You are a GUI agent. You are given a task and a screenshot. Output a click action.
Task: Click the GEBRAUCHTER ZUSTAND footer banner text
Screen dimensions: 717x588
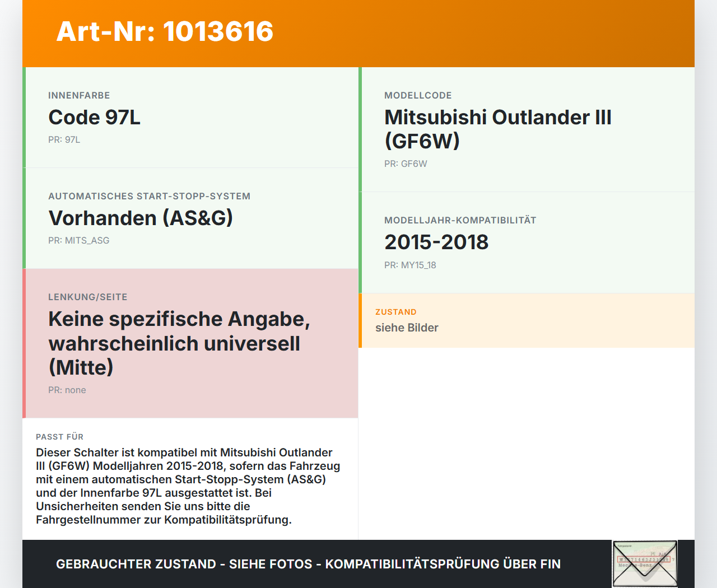pyautogui.click(x=308, y=564)
